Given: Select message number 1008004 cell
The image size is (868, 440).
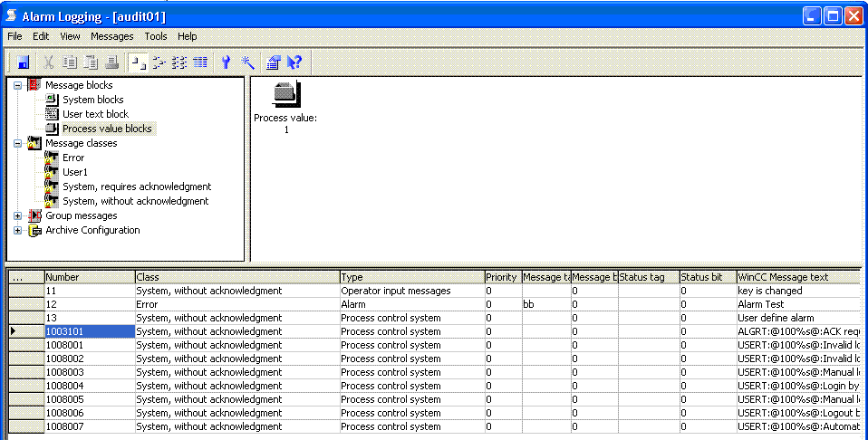Looking at the screenshot, I should point(90,386).
